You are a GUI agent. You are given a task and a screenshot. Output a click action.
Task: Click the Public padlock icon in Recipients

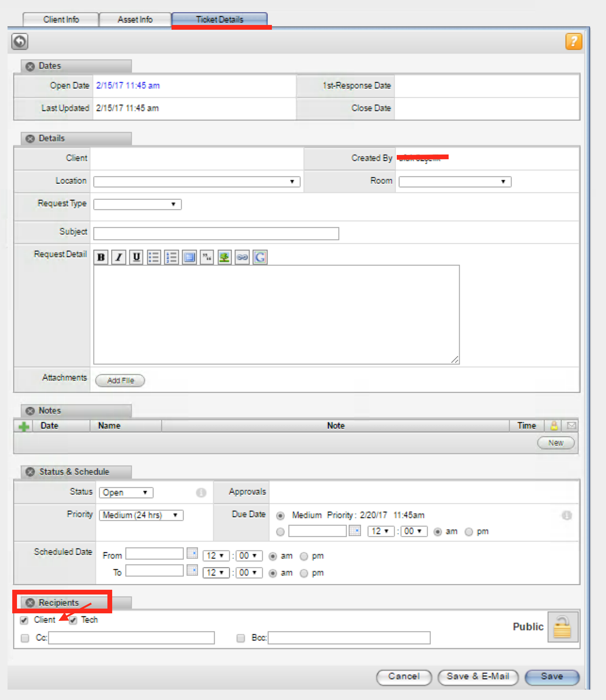[562, 627]
